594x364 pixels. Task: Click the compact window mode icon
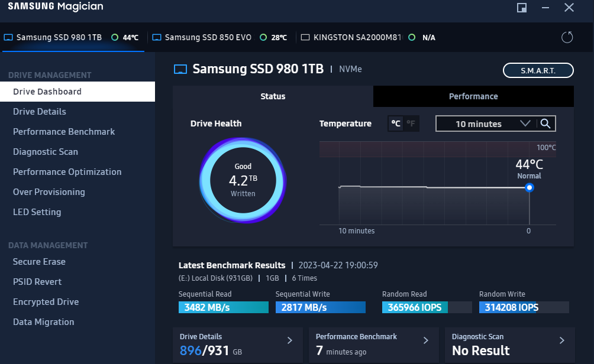pos(522,8)
